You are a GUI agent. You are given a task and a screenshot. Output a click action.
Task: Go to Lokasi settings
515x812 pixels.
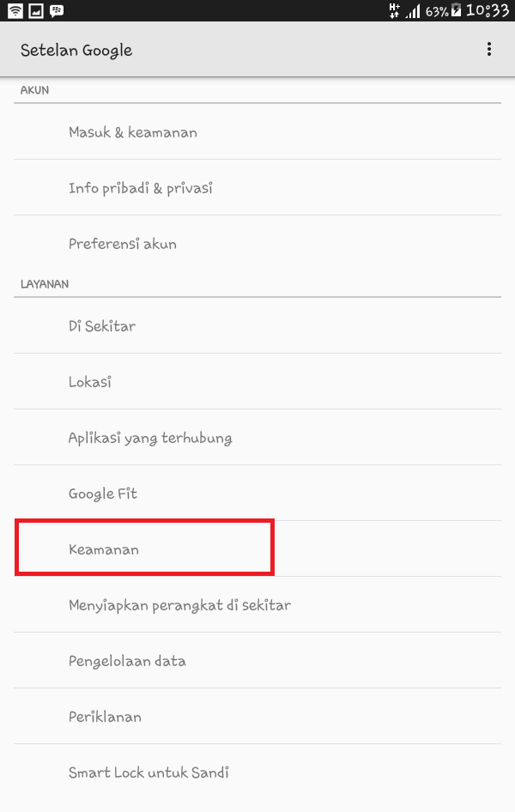(90, 382)
